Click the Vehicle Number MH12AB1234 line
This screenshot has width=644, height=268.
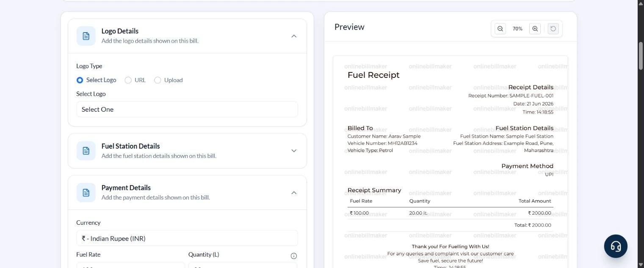point(382,143)
